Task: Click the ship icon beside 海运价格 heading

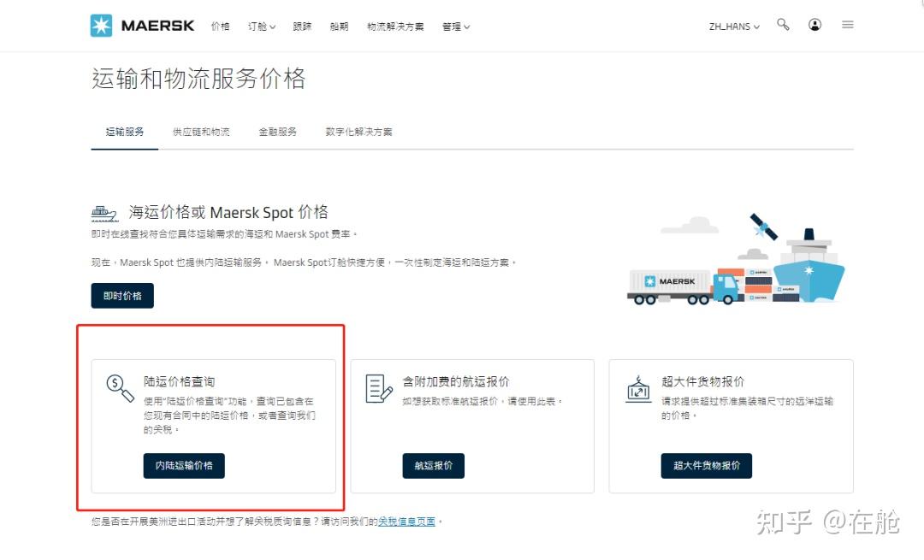Action: click(103, 211)
